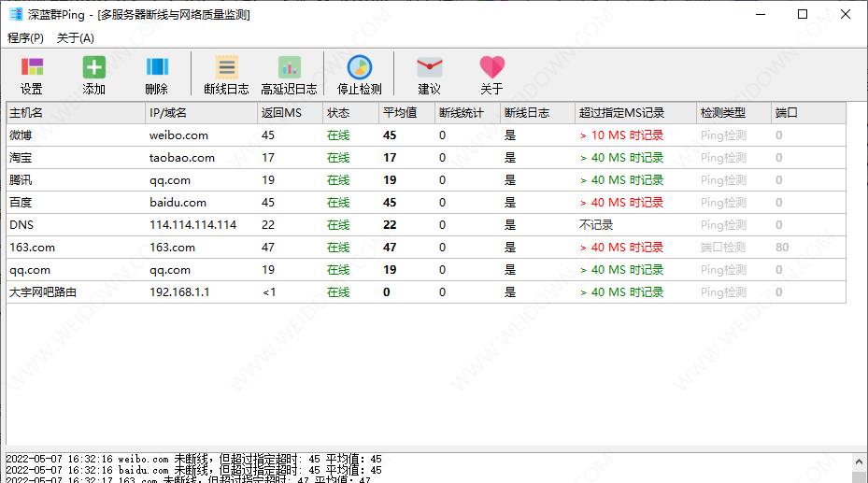Select the 百度 host row
868x483 pixels.
pyautogui.click(x=426, y=203)
